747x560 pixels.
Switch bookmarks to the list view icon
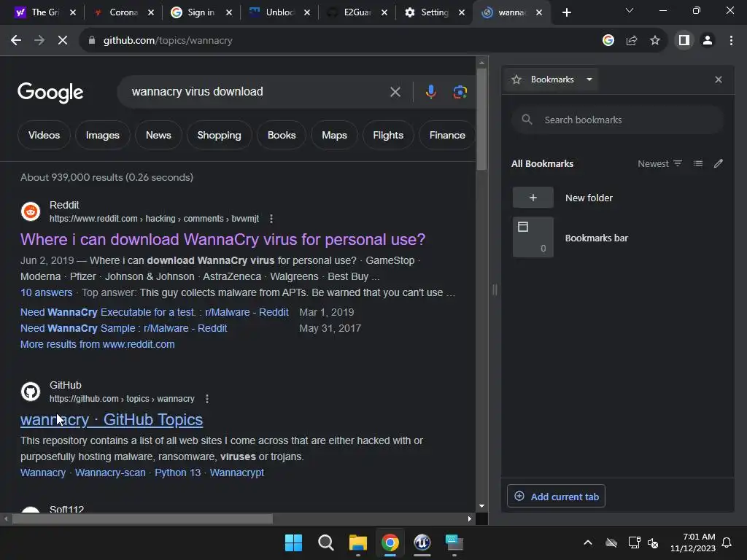(x=698, y=164)
